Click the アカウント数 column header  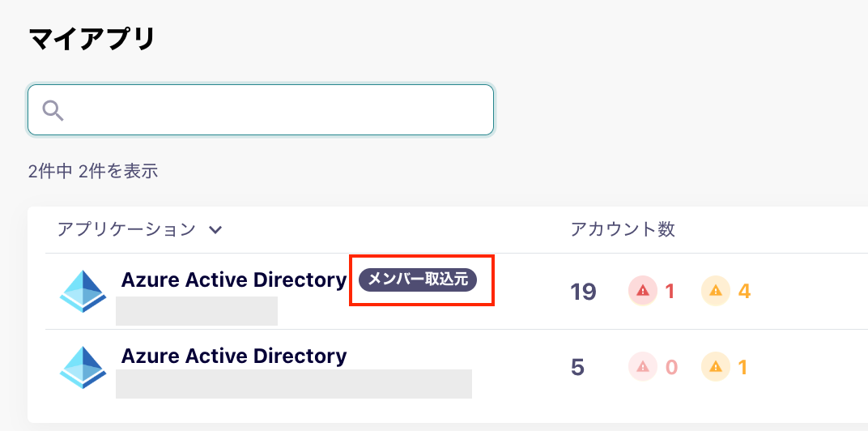click(x=623, y=228)
